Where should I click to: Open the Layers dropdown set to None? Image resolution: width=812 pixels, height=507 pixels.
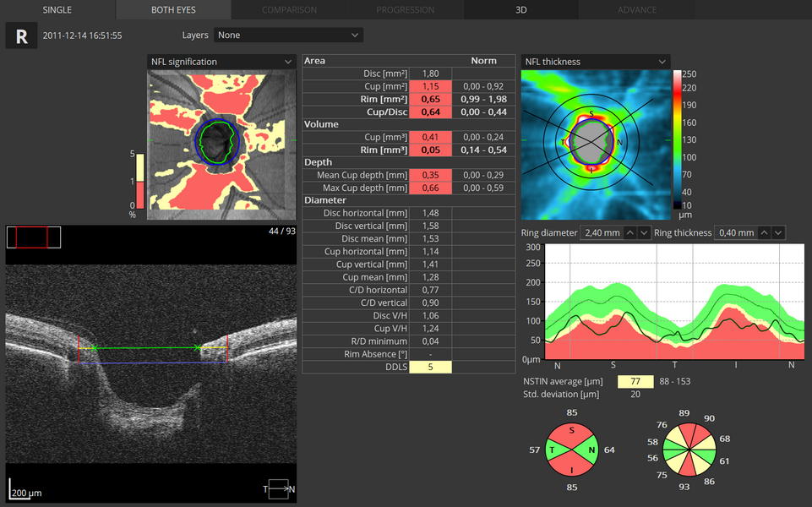288,35
